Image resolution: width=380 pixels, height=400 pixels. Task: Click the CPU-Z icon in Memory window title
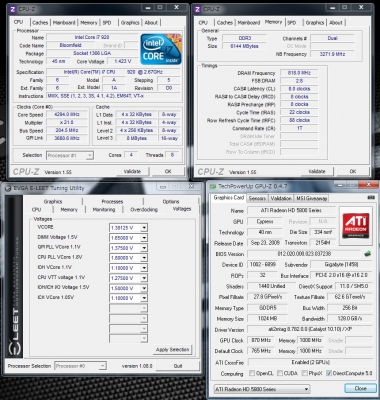click(198, 9)
